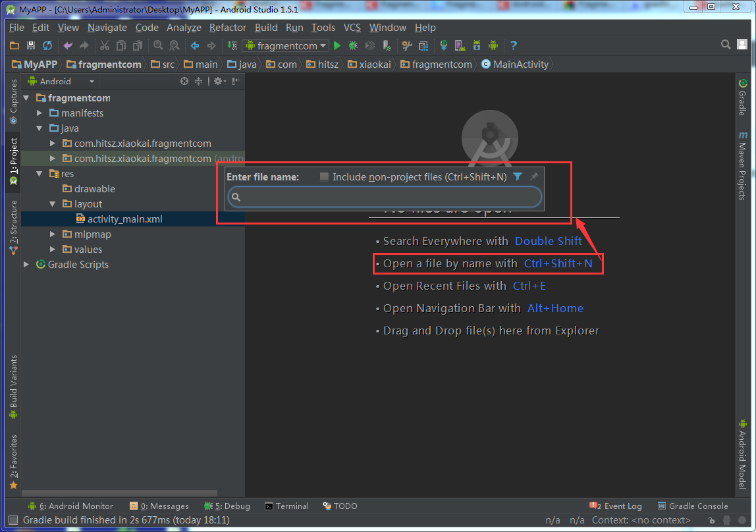Open project panel settings gear
This screenshot has height=532, width=756.
217,81
